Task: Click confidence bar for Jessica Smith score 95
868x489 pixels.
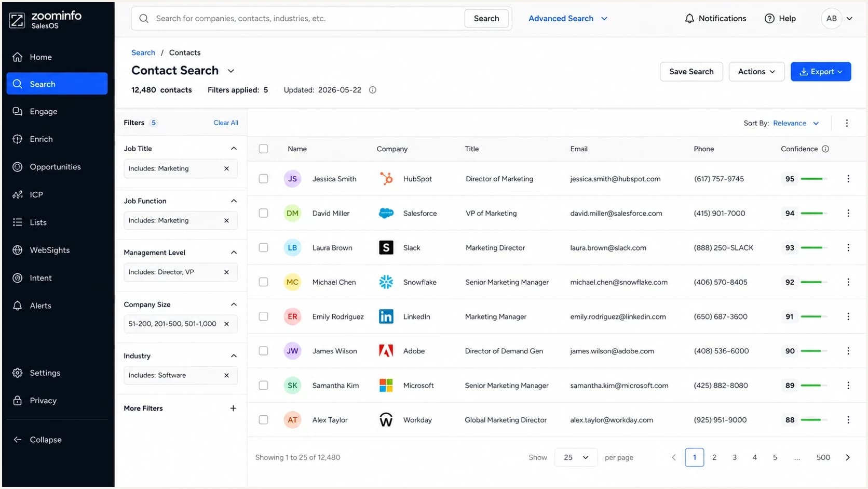Action: pos(814,179)
